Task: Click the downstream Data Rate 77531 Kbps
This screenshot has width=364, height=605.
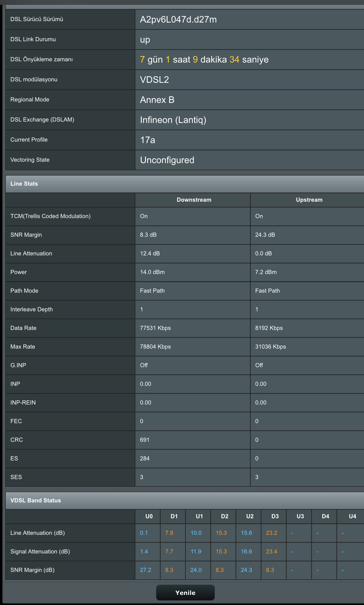Action: pos(155,328)
